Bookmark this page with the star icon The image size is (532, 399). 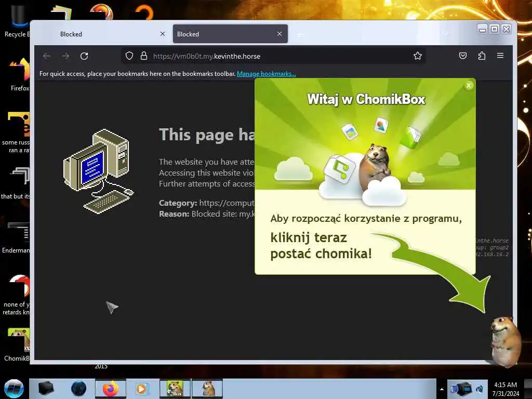[x=418, y=56]
